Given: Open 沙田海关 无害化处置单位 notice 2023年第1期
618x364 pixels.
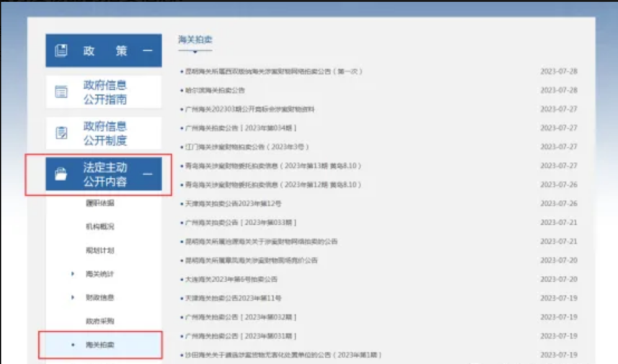Looking at the screenshot, I should point(283,355).
